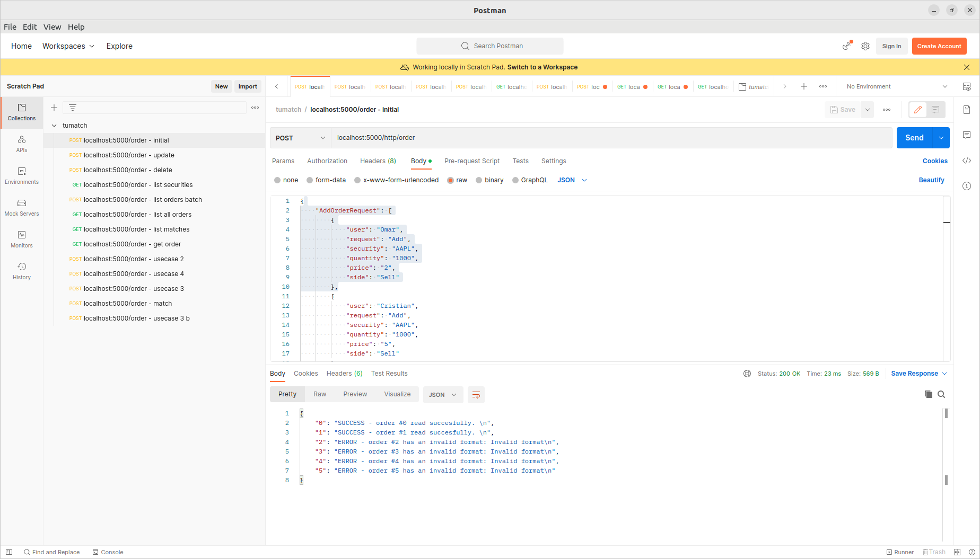Click the Import button
This screenshot has height=559, width=980.
pos(248,86)
